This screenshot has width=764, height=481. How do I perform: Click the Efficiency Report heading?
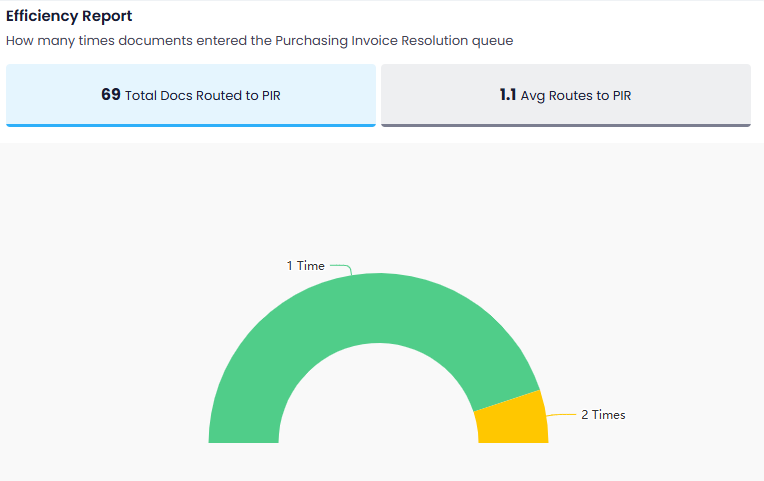click(69, 17)
